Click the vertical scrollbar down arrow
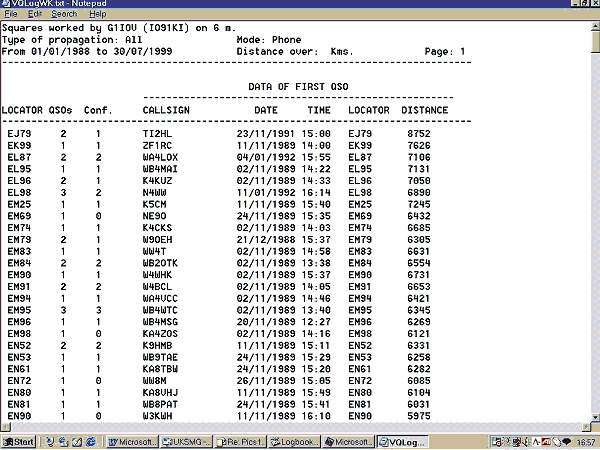600x450 pixels. pos(595,417)
